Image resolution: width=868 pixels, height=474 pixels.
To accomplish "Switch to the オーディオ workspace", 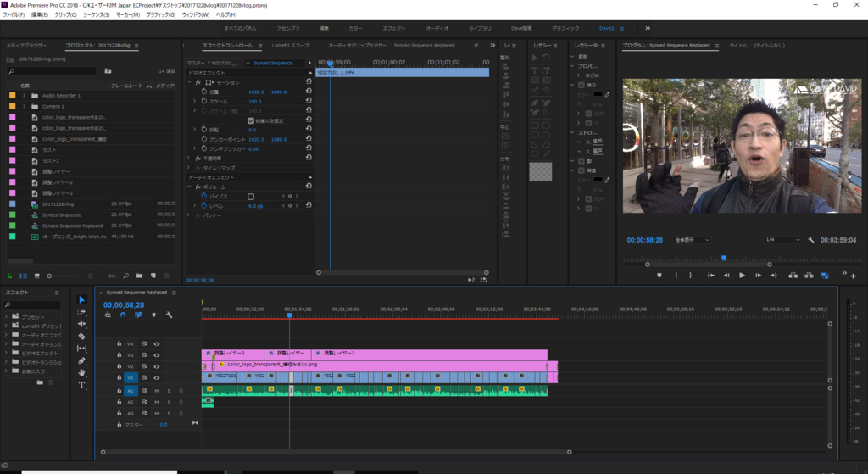I will click(x=437, y=28).
